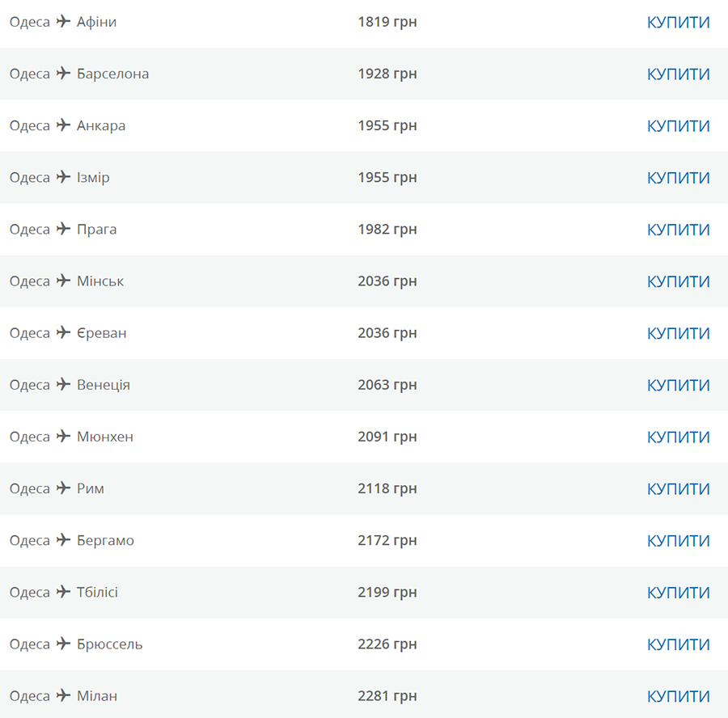This screenshot has height=718, width=728.
Task: Click airplane icon next to Барселона
Action: pyautogui.click(x=63, y=74)
